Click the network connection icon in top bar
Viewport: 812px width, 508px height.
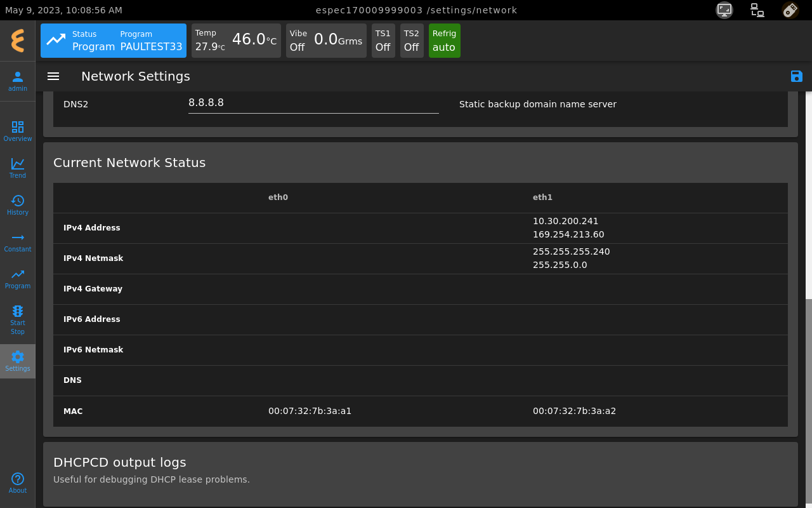[757, 10]
